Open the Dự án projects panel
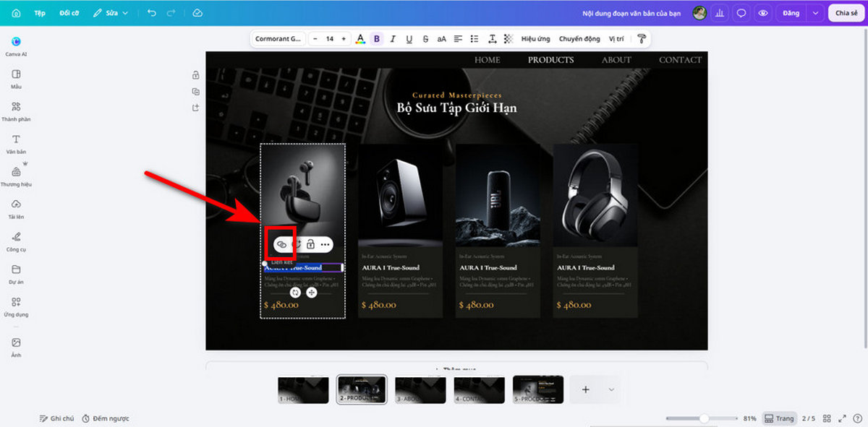This screenshot has height=427, width=868. 16,274
